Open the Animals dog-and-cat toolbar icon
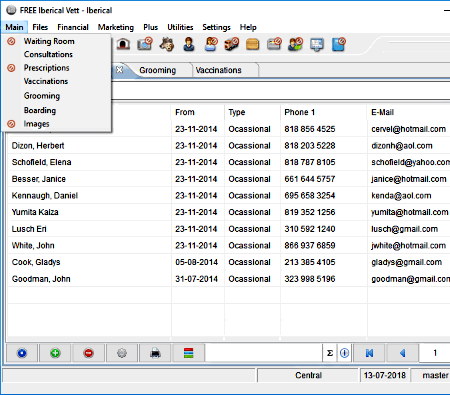The image size is (450, 395). coord(167,44)
